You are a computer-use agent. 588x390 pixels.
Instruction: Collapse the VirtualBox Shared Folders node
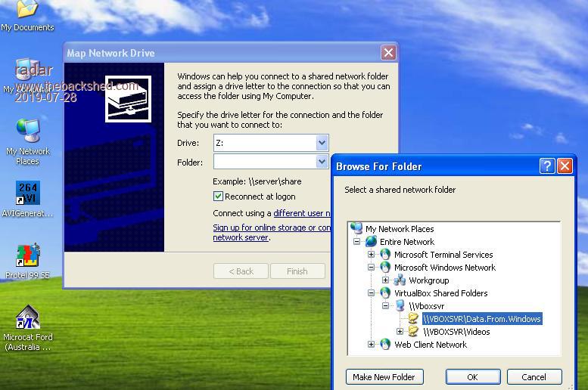pyautogui.click(x=372, y=293)
